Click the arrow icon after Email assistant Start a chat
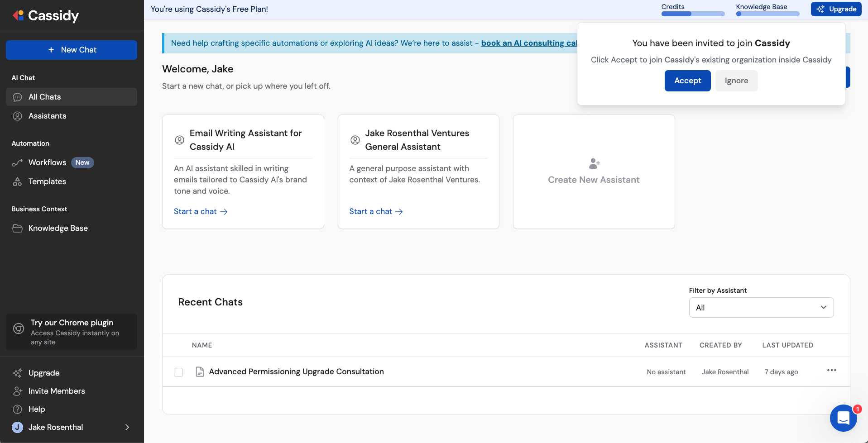868x443 pixels. 224,212
